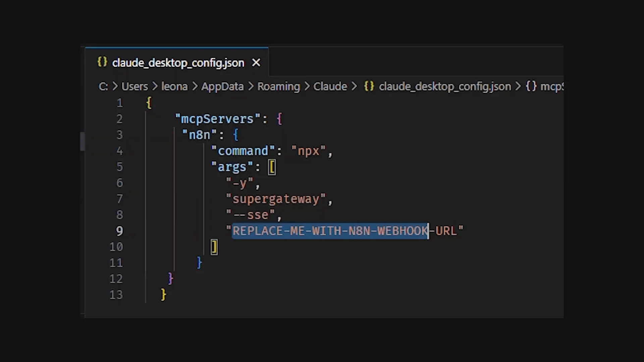
Task: Click line number 13 in gutter
Action: (116, 295)
